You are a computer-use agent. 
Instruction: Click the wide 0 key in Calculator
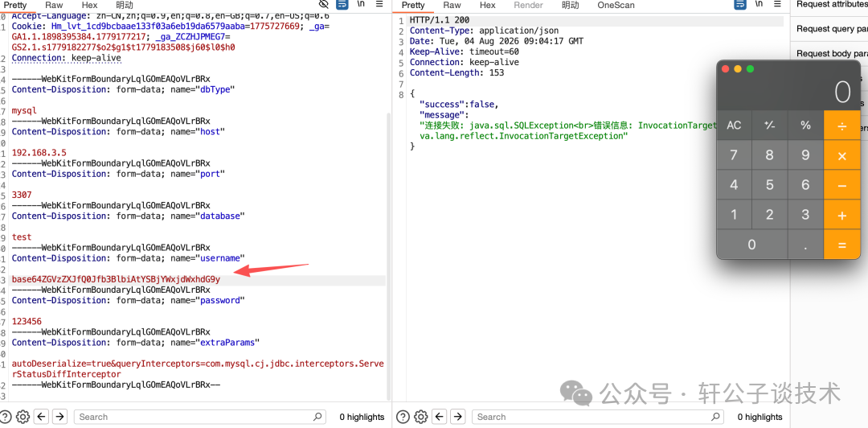pos(751,245)
